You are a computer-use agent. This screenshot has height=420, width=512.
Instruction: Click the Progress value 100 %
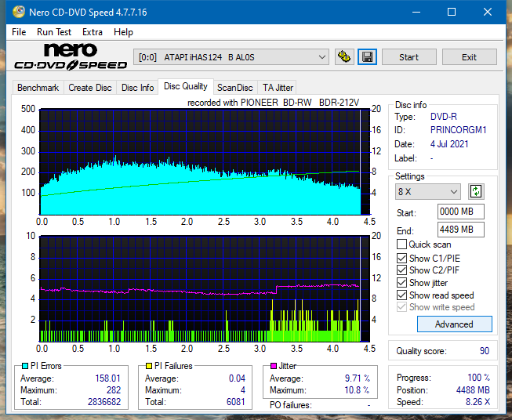click(x=479, y=378)
